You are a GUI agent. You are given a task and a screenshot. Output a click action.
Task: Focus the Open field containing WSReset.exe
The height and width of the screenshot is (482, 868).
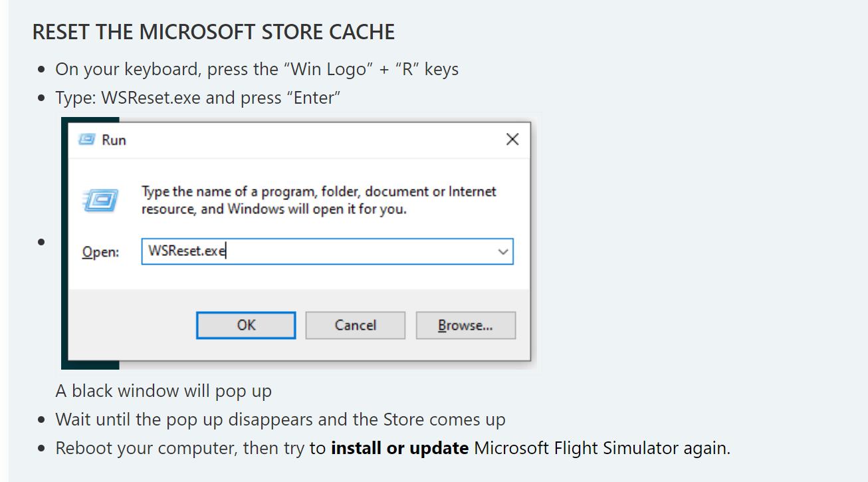[327, 252]
